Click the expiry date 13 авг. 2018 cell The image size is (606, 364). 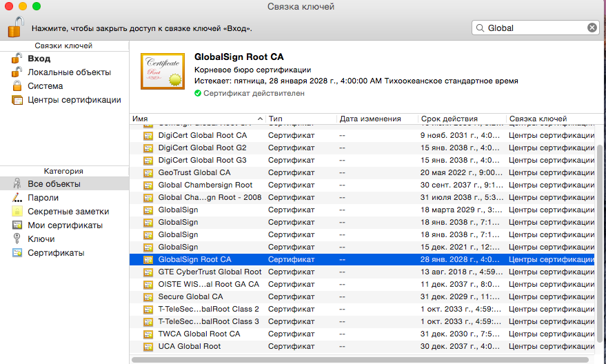click(462, 272)
